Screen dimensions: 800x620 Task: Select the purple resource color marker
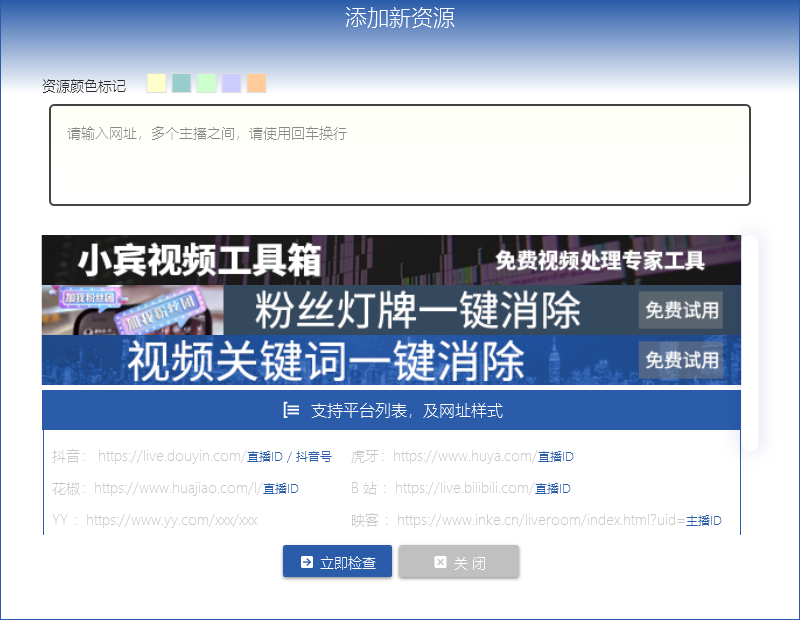[231, 83]
